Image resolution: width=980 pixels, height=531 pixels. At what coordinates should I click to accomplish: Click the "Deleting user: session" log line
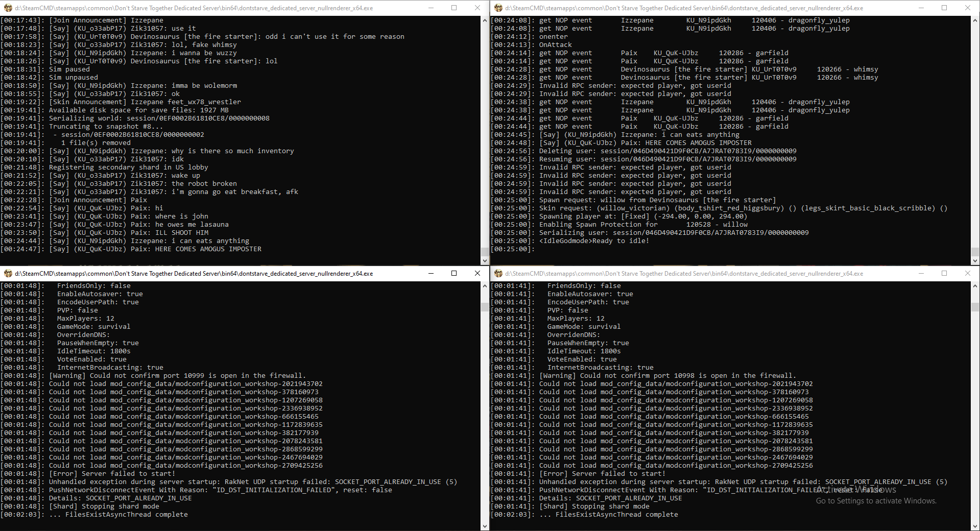pos(643,151)
